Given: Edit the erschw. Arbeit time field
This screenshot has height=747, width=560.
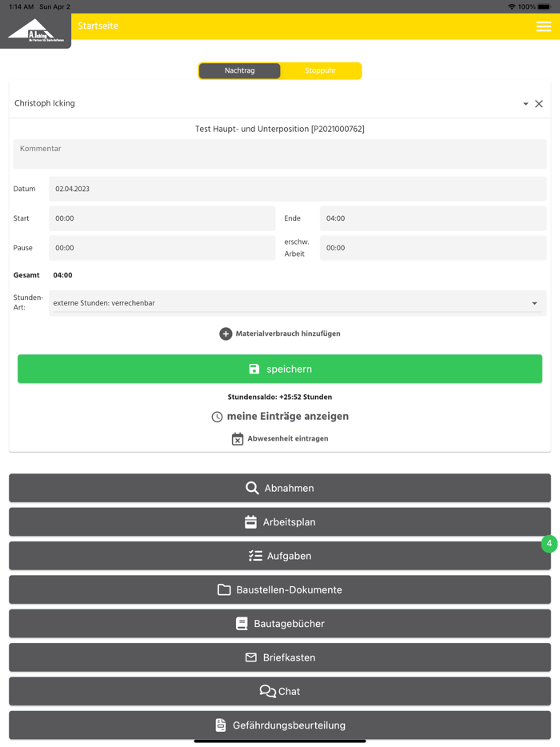Looking at the screenshot, I should coord(433,248).
